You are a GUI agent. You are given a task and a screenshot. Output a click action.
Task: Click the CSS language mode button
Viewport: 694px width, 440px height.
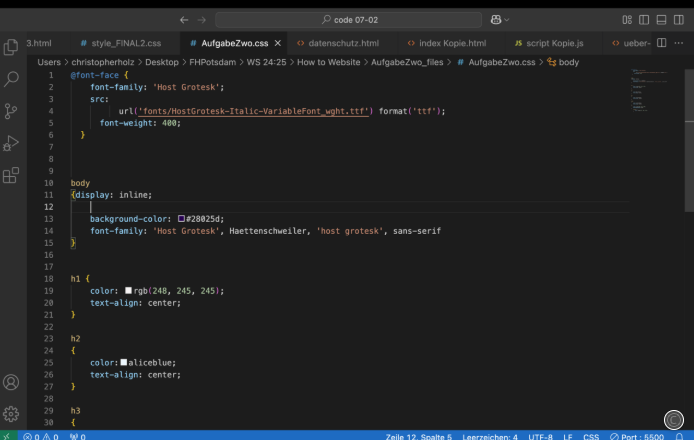(x=591, y=436)
